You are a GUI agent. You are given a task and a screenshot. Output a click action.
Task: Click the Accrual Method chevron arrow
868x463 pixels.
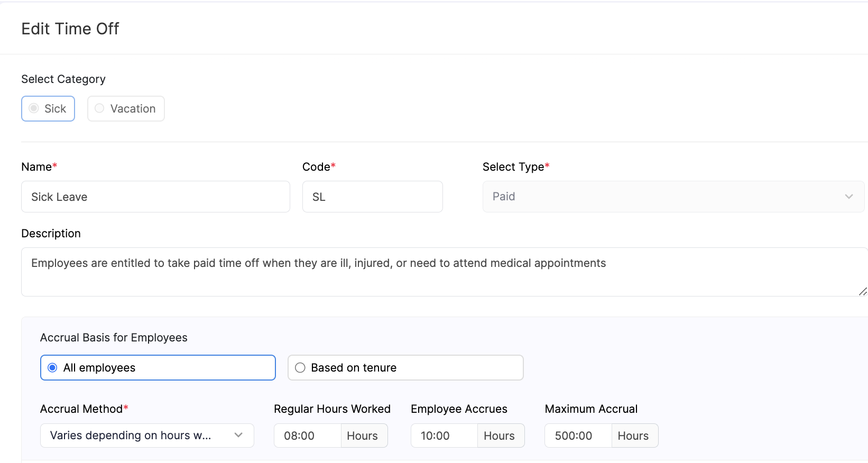[238, 435]
